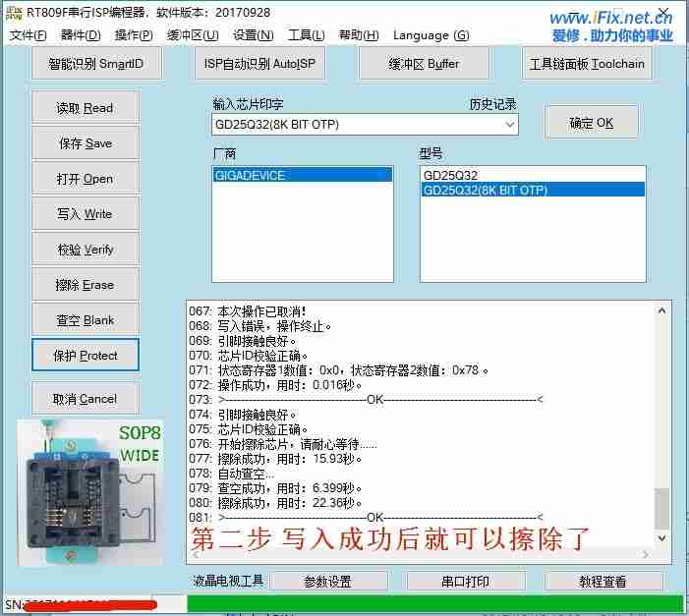The height and width of the screenshot is (616, 689).
Task: Open the Buffer view button
Action: (x=424, y=65)
